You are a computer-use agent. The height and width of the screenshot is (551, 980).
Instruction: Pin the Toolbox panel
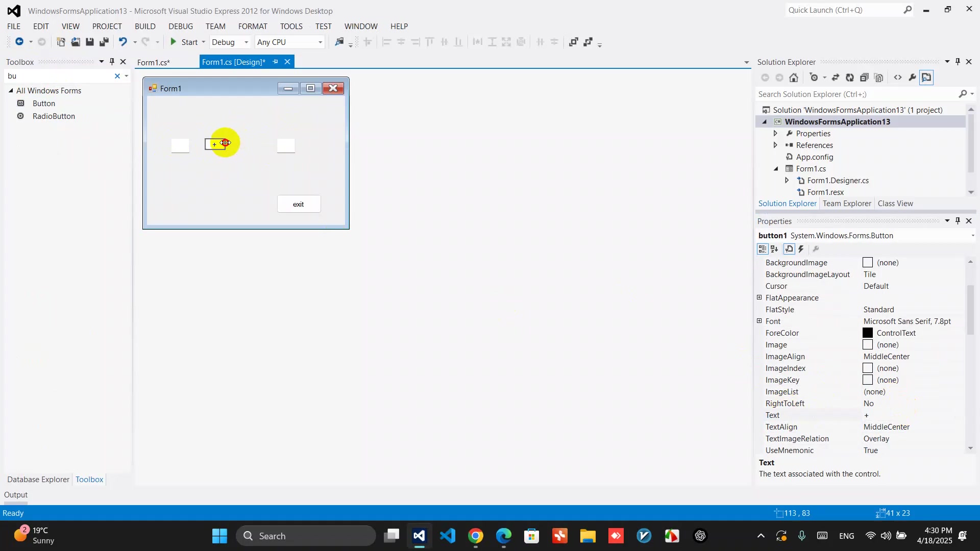click(112, 62)
